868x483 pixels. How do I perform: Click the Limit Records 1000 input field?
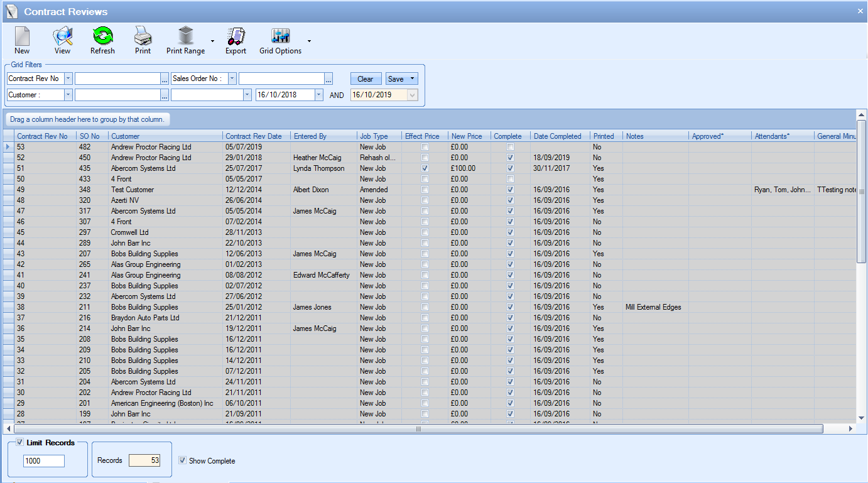[x=44, y=461]
